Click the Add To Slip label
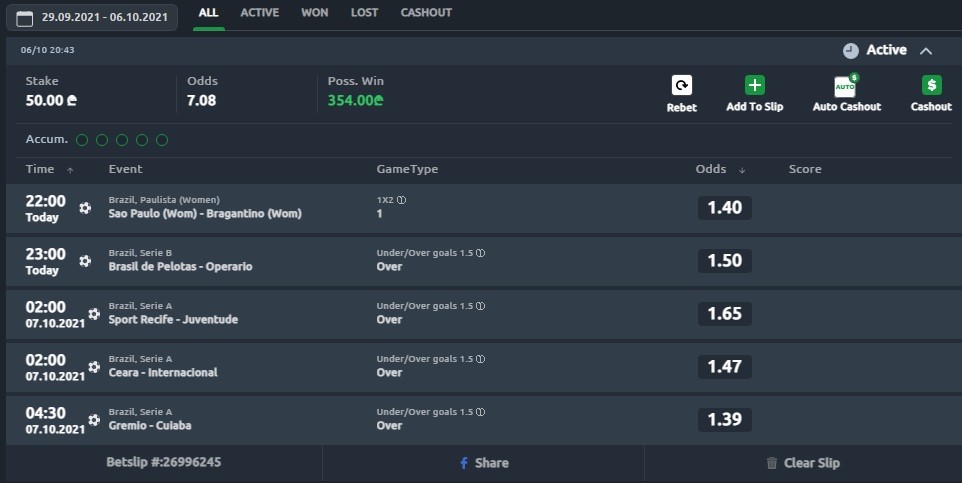 tap(755, 107)
